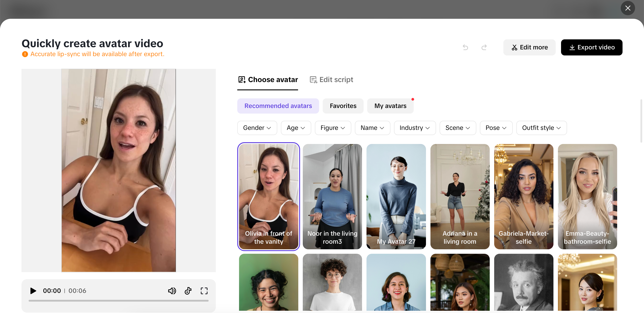Viewport: 644px width, 313px height.
Task: Click the TikTok preview icon
Action: click(x=188, y=291)
